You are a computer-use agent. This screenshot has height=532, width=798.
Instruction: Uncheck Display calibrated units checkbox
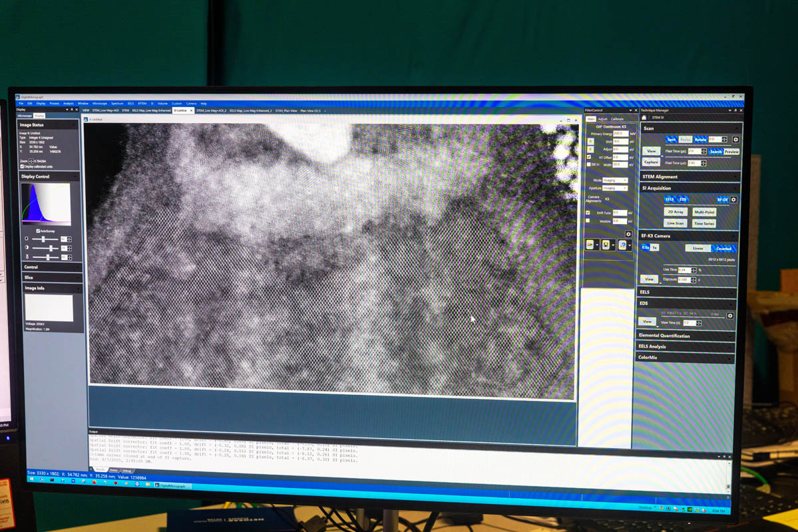point(23,166)
